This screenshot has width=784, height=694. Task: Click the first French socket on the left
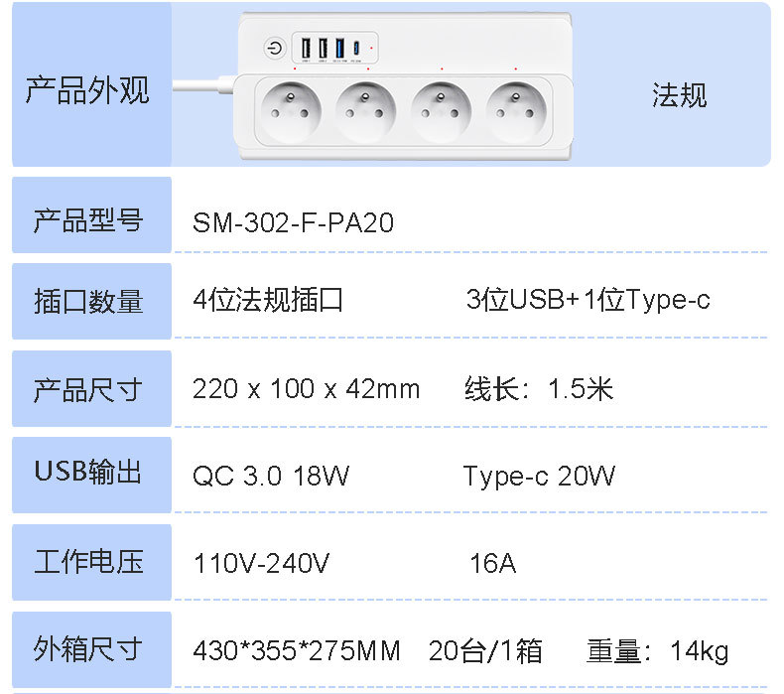coord(292,109)
